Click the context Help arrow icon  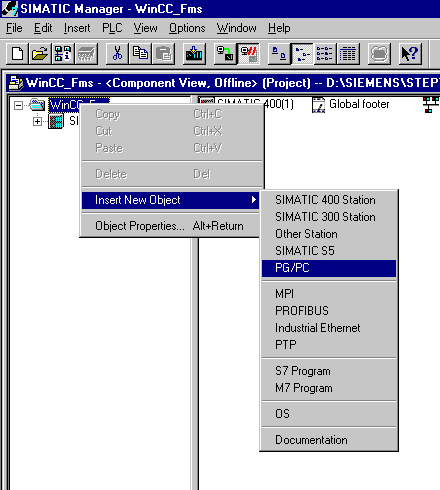point(410,54)
